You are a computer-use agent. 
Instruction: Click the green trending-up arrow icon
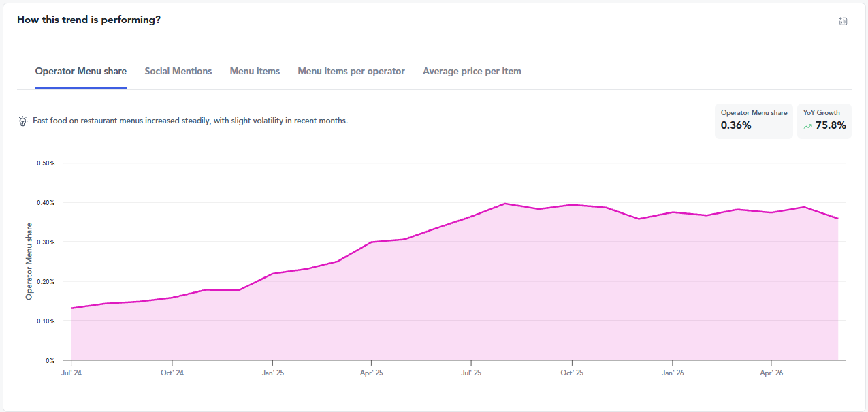pos(808,126)
